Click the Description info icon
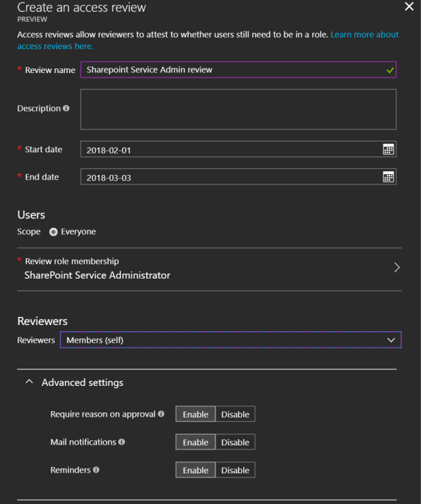Screen dimensions: 421x504 pyautogui.click(x=66, y=109)
